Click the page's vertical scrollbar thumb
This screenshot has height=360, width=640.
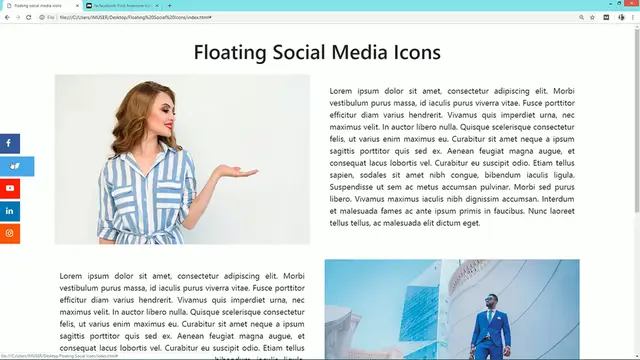point(637,120)
